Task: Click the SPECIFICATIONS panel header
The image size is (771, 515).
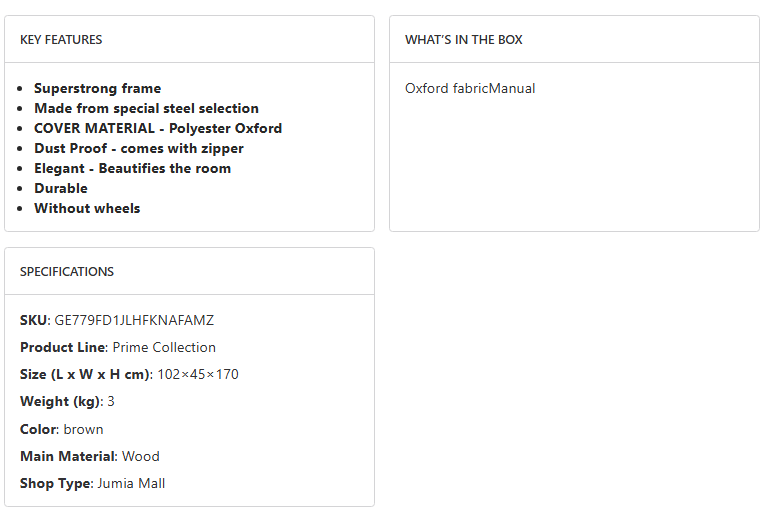Action: pyautogui.click(x=67, y=272)
